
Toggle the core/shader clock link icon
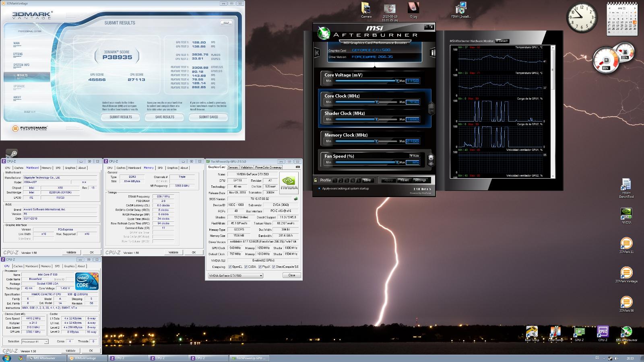pos(431,109)
